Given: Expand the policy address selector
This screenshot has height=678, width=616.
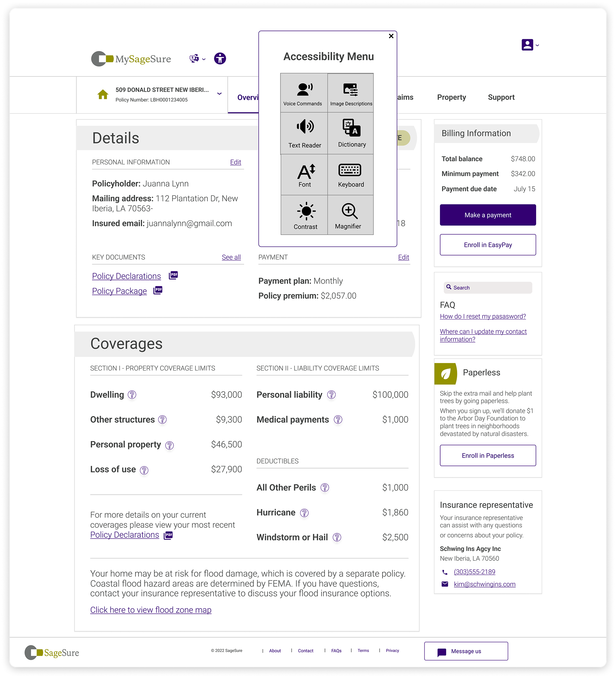Looking at the screenshot, I should click(x=219, y=93).
